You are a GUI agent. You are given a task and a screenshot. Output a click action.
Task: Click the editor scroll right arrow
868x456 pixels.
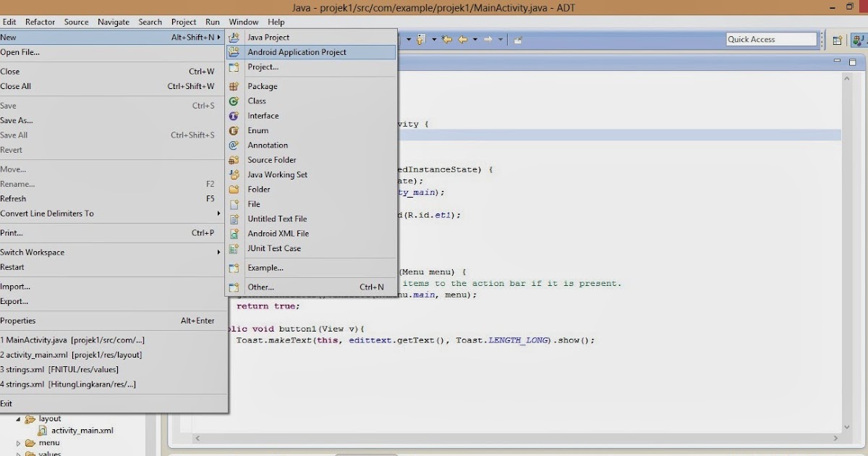click(836, 438)
